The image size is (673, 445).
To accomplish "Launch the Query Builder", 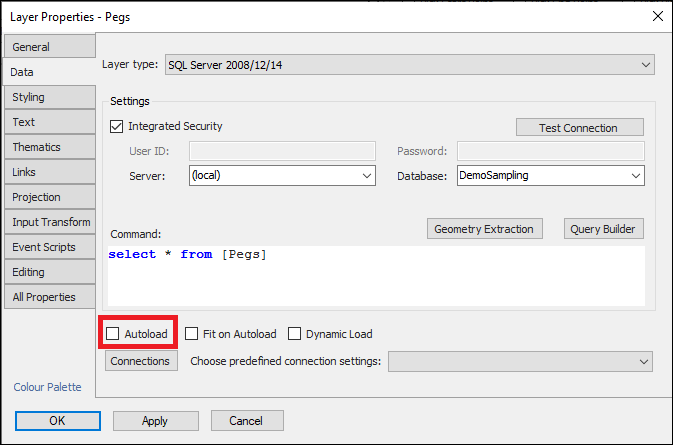I will (603, 229).
